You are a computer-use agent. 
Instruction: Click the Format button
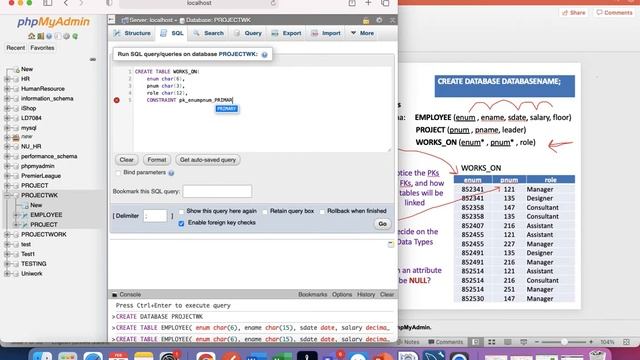(157, 160)
